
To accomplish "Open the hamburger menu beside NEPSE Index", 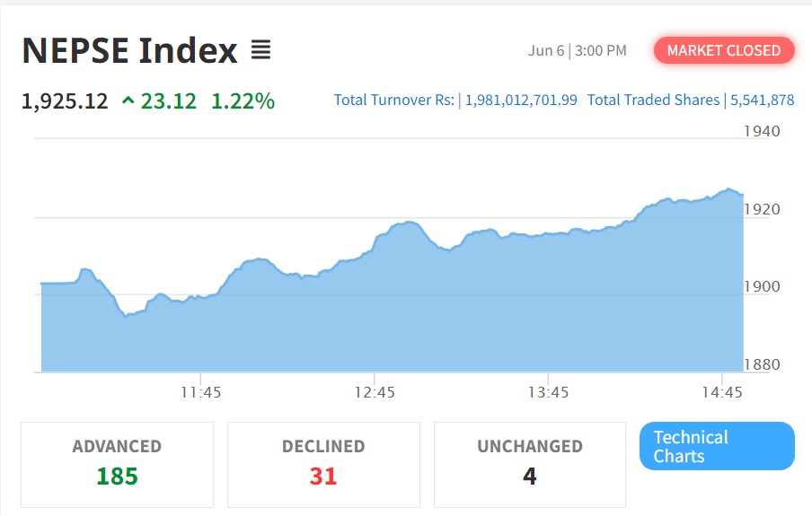I will point(260,50).
